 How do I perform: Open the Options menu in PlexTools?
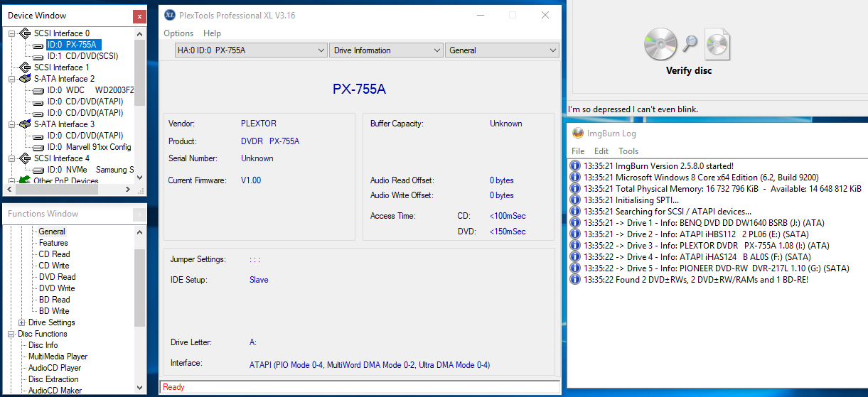178,33
